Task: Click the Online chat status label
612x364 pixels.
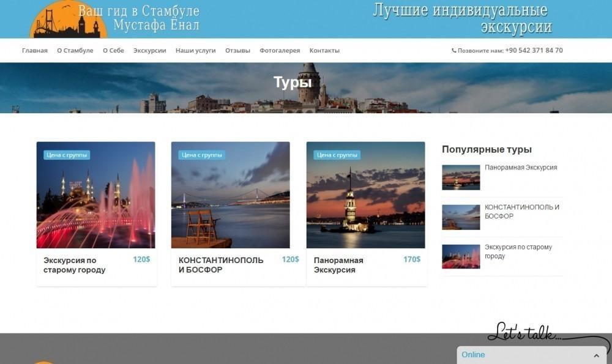Action: coord(473,355)
